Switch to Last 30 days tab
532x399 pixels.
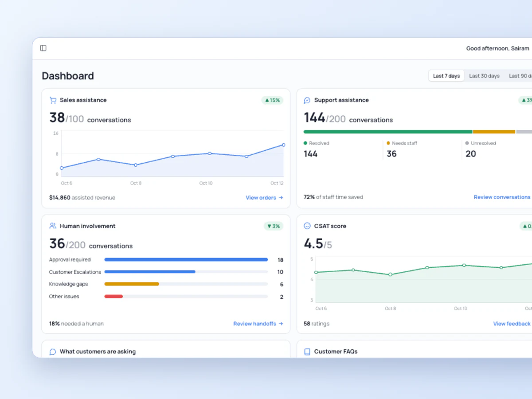click(484, 76)
